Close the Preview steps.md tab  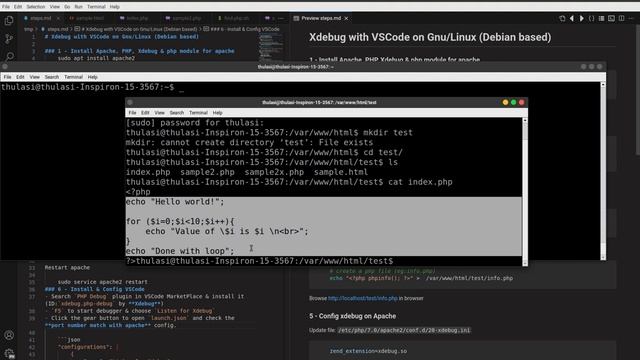346,18
